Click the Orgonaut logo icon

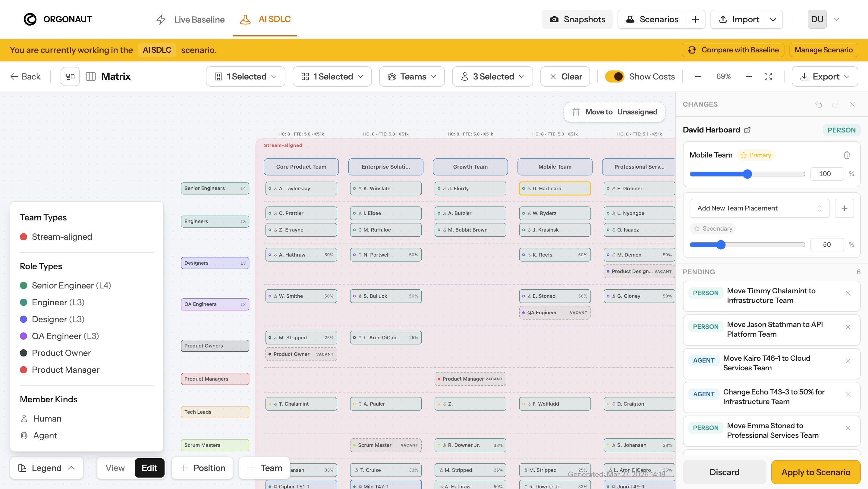(x=30, y=19)
